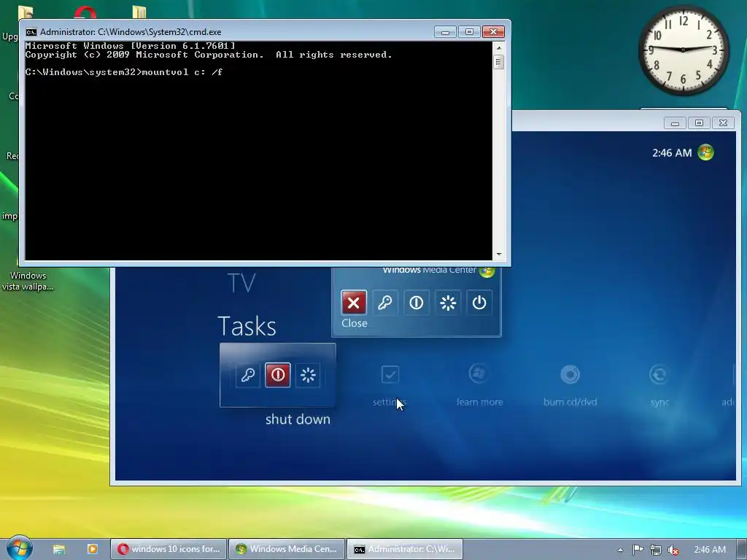Switch to Windows Media Center taskbar button
This screenshot has width=747, height=560.
[287, 549]
